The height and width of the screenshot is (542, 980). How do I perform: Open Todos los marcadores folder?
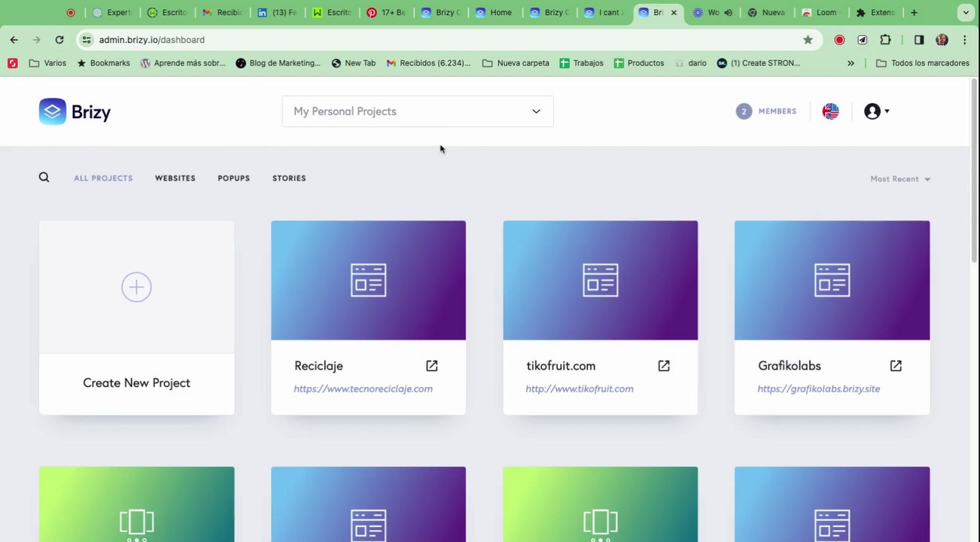pyautogui.click(x=923, y=63)
